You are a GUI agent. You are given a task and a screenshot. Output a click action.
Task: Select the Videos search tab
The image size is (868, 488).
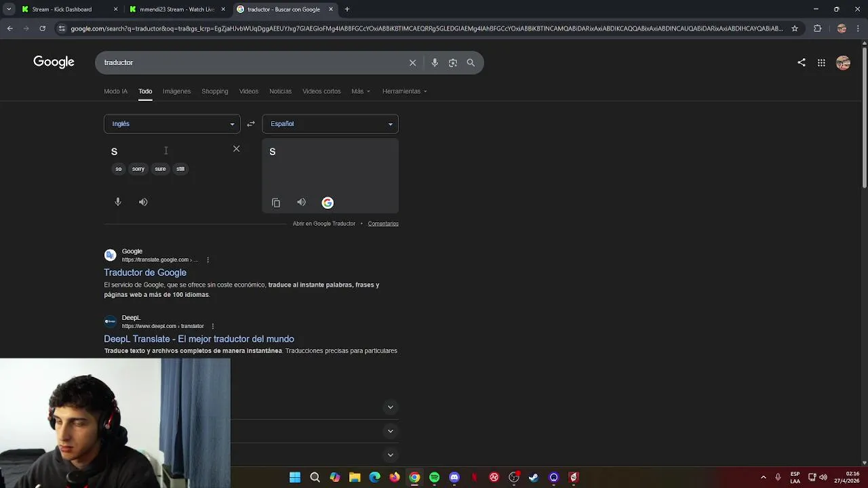tap(248, 91)
